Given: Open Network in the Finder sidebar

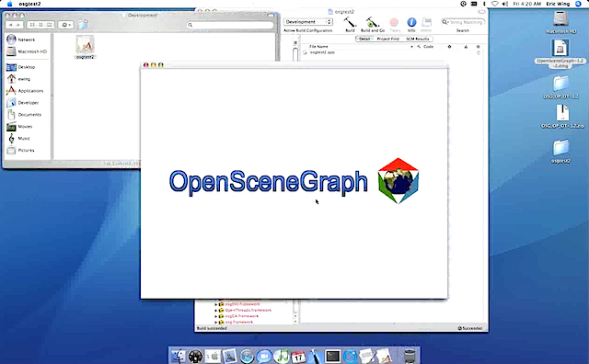Looking at the screenshot, I should (21, 40).
